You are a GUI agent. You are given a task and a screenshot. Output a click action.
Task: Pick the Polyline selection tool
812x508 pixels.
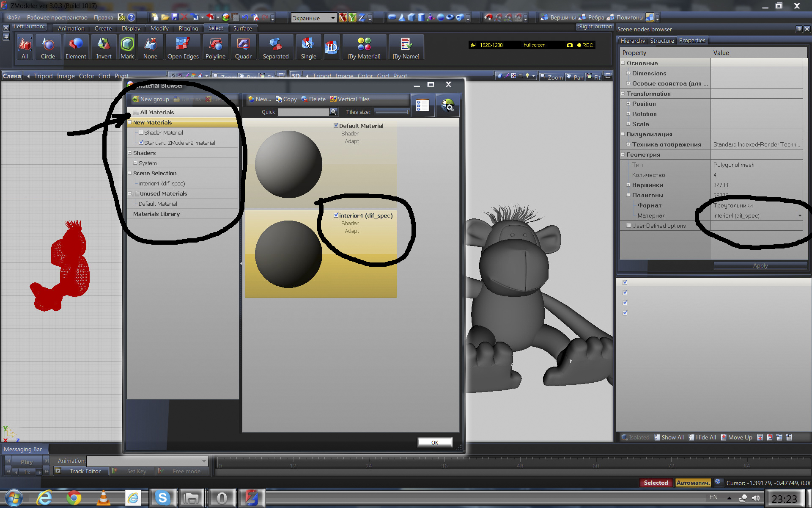click(x=215, y=47)
